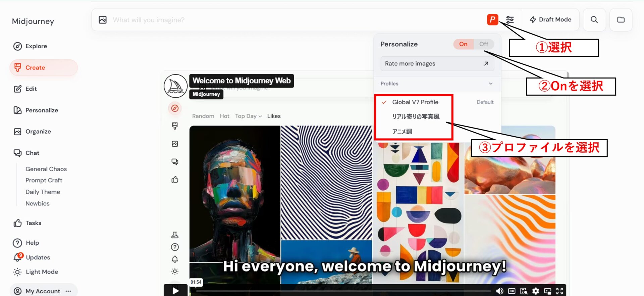Open Tasks in the sidebar
The image size is (644, 296).
point(28,223)
